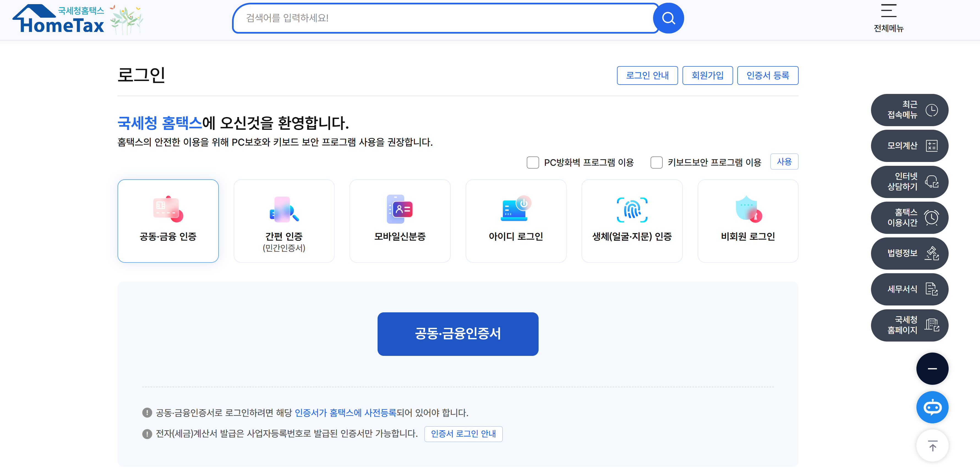Click the 공동·금융인증서 login button
Image resolution: width=980 pixels, height=471 pixels.
(457, 334)
